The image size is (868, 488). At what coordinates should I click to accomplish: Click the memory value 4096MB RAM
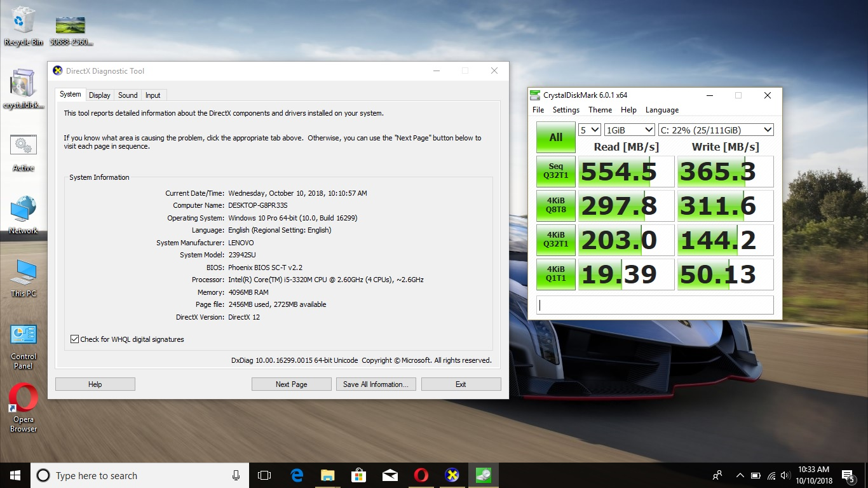pyautogui.click(x=248, y=292)
